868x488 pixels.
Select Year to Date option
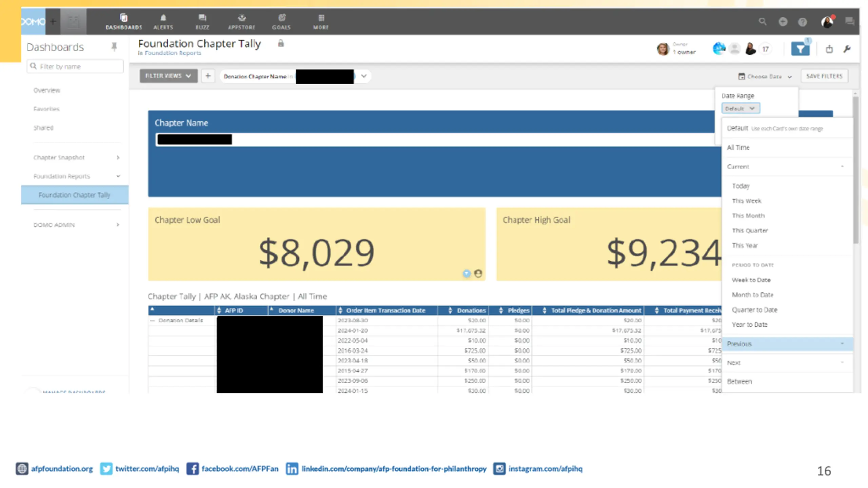(x=750, y=325)
